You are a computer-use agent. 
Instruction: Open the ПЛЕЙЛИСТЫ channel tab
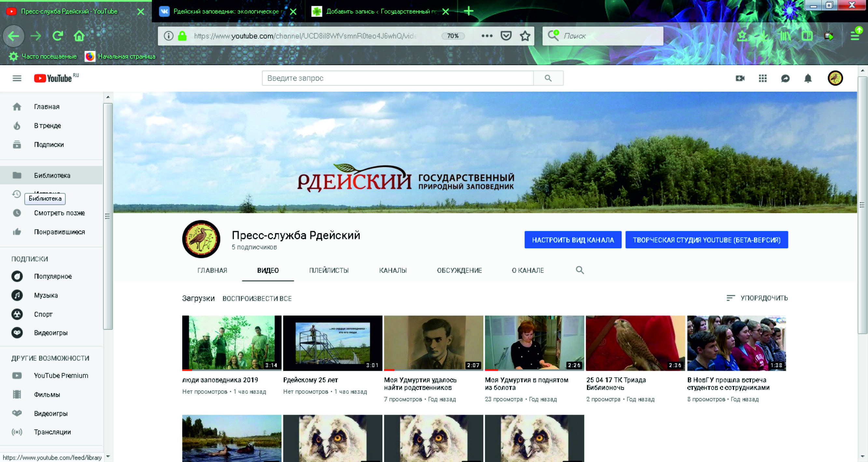click(x=329, y=270)
